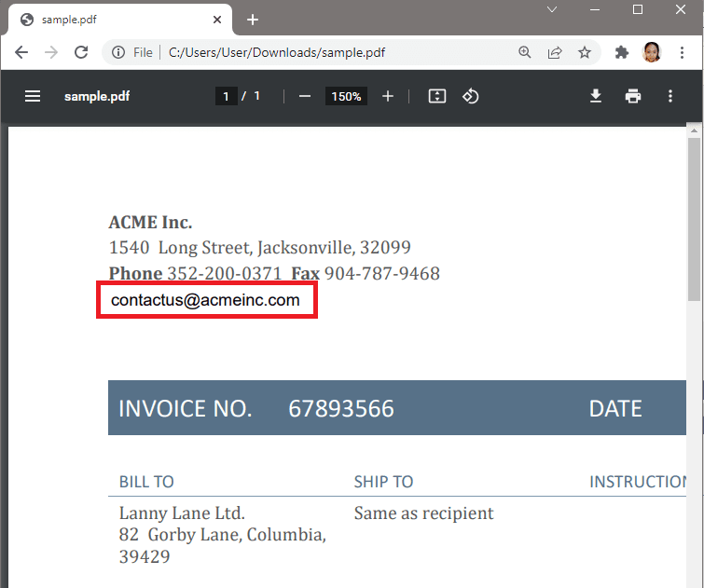Image resolution: width=704 pixels, height=588 pixels.
Task: Open the PDF sidebar menu icon
Action: click(33, 96)
